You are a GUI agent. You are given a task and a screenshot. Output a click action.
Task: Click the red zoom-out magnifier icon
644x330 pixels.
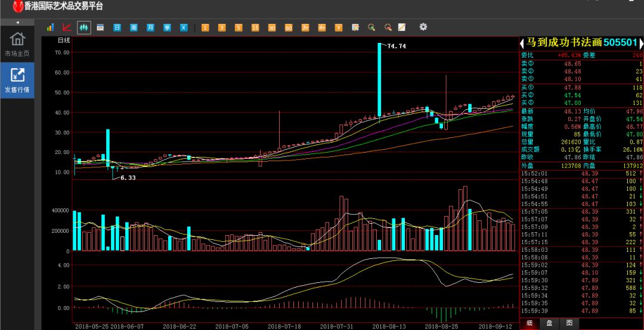click(x=388, y=27)
